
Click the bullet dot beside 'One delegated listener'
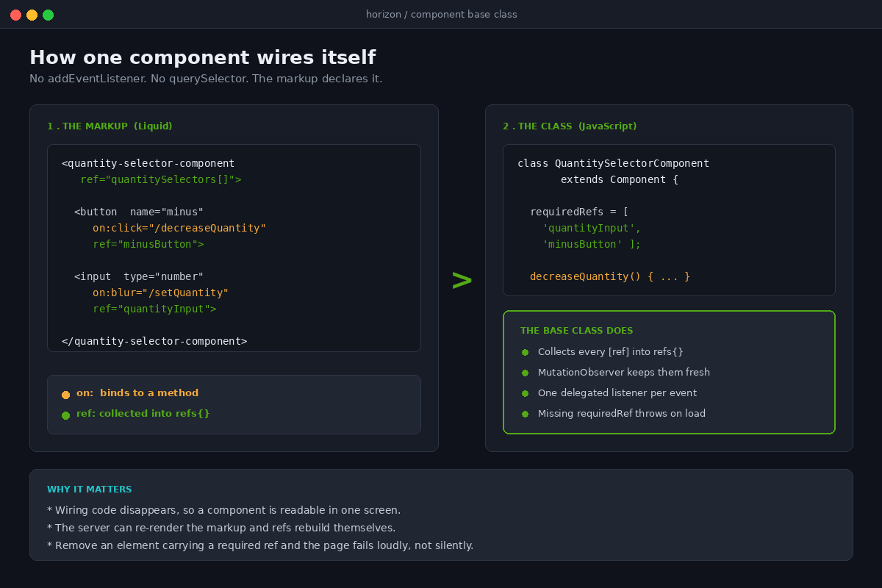click(525, 393)
